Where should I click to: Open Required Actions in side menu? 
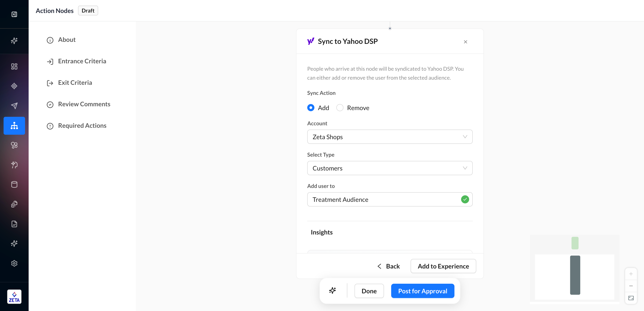82,126
